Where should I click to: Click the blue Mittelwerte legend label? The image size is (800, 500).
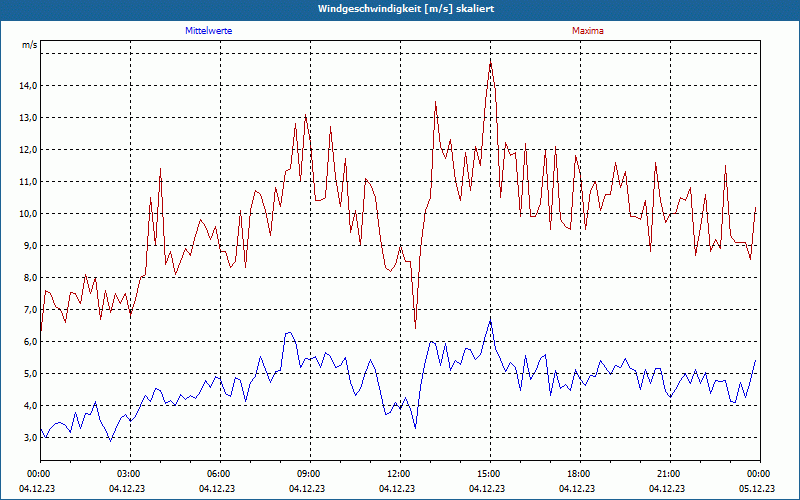click(x=208, y=31)
